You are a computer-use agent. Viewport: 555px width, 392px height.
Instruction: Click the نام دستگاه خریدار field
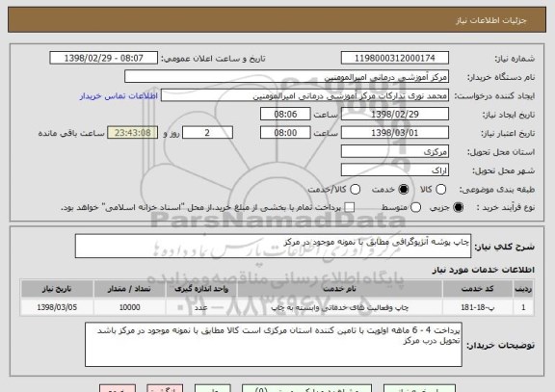coord(287,77)
